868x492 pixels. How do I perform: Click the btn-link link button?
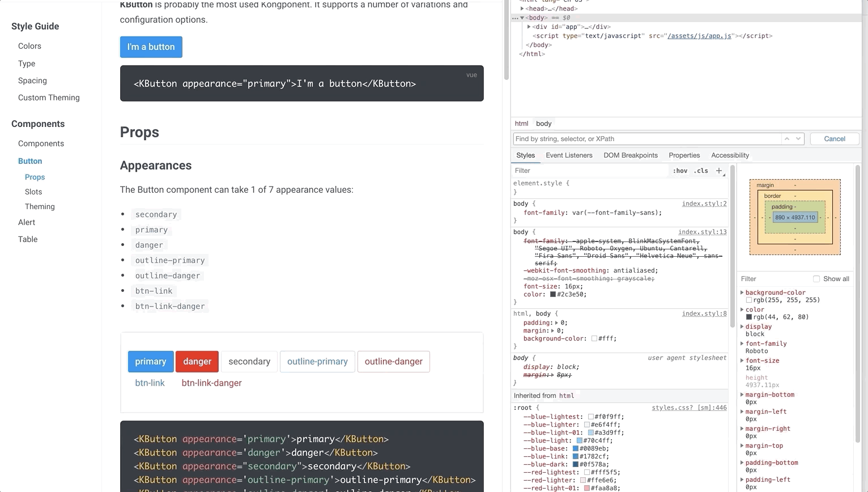[150, 383]
